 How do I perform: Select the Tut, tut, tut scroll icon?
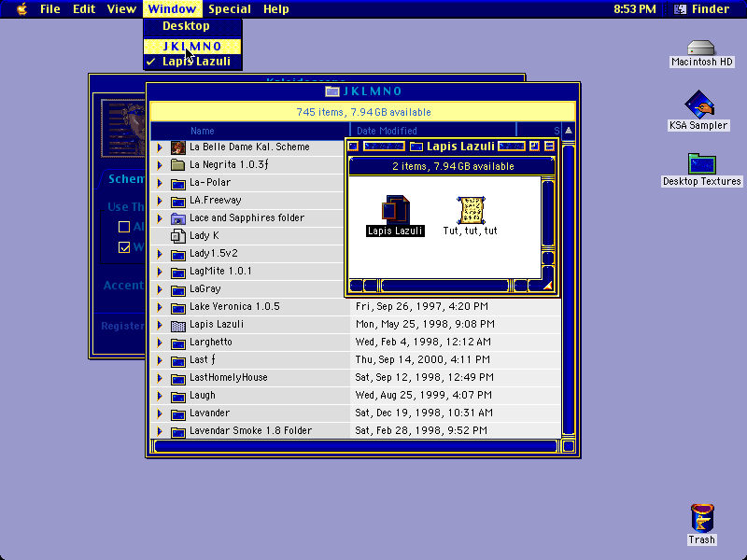click(x=471, y=210)
